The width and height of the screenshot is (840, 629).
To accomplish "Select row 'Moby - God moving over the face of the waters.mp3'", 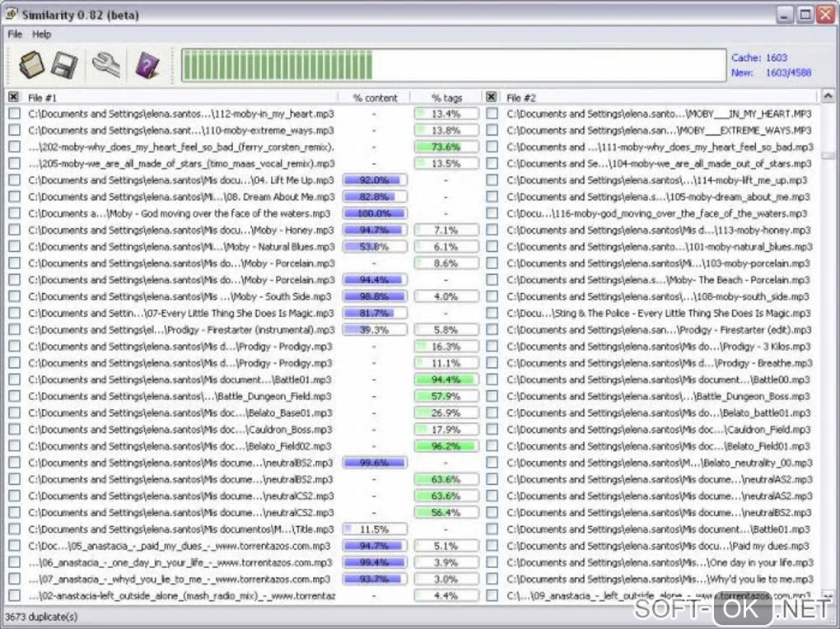I will point(180,213).
